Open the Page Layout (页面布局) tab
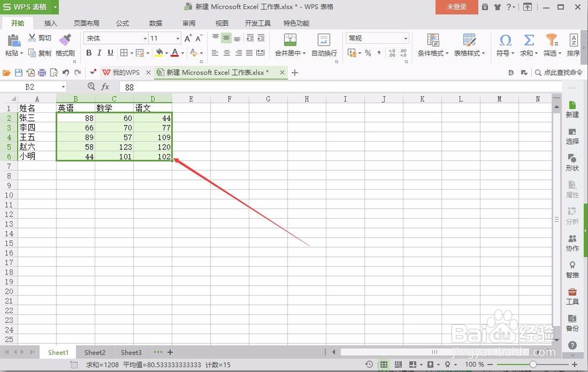The image size is (588, 372). [x=86, y=24]
